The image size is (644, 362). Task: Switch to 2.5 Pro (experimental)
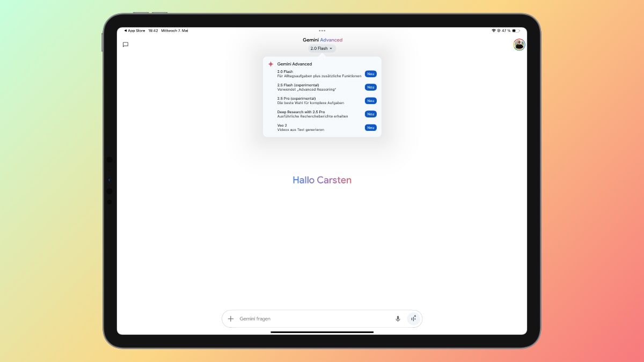click(x=311, y=100)
